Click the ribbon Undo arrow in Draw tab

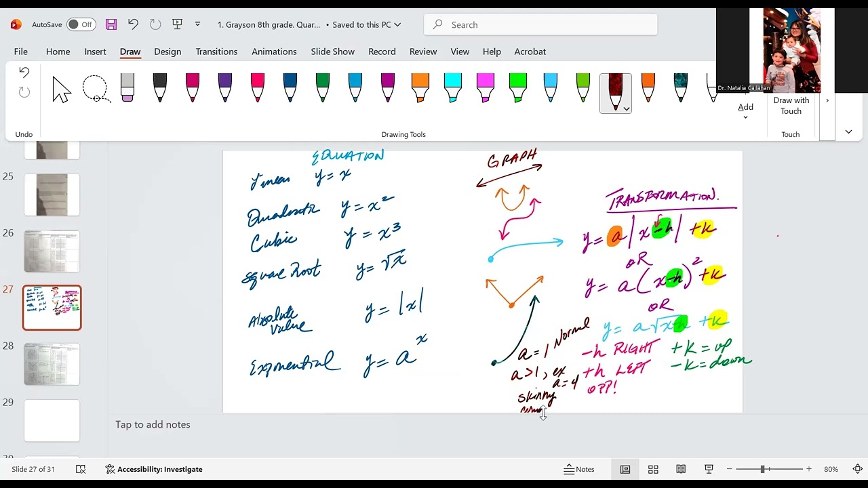(24, 73)
